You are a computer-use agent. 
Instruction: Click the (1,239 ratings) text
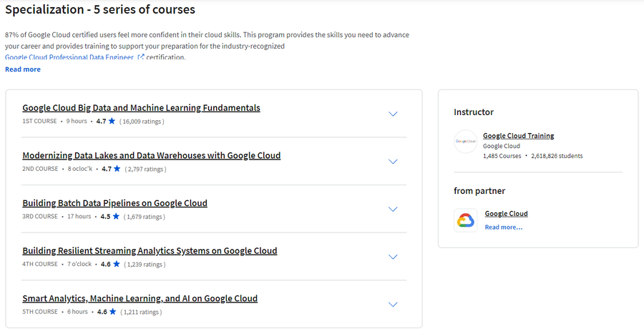[x=145, y=264]
